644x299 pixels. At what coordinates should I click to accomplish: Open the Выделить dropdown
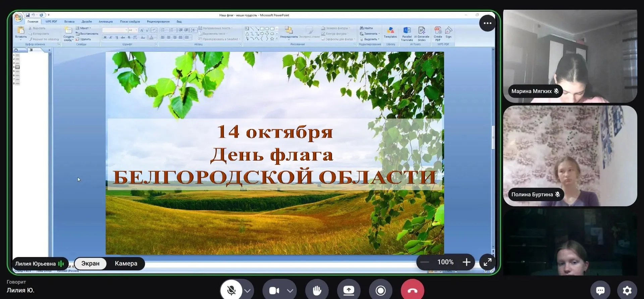click(x=370, y=39)
